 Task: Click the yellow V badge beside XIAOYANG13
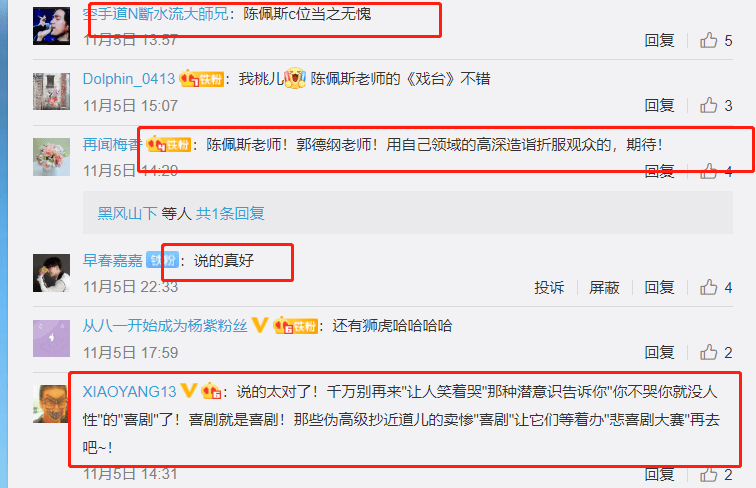coord(189,390)
